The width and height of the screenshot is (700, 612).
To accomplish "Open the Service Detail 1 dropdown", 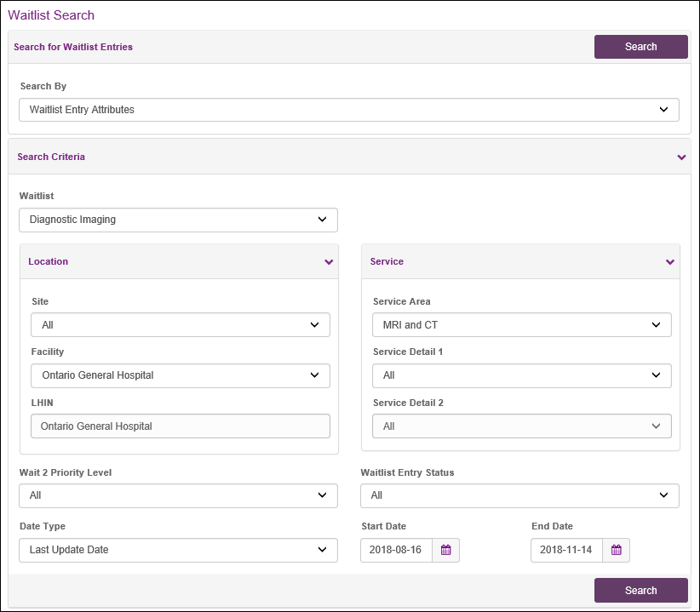I will 521,375.
